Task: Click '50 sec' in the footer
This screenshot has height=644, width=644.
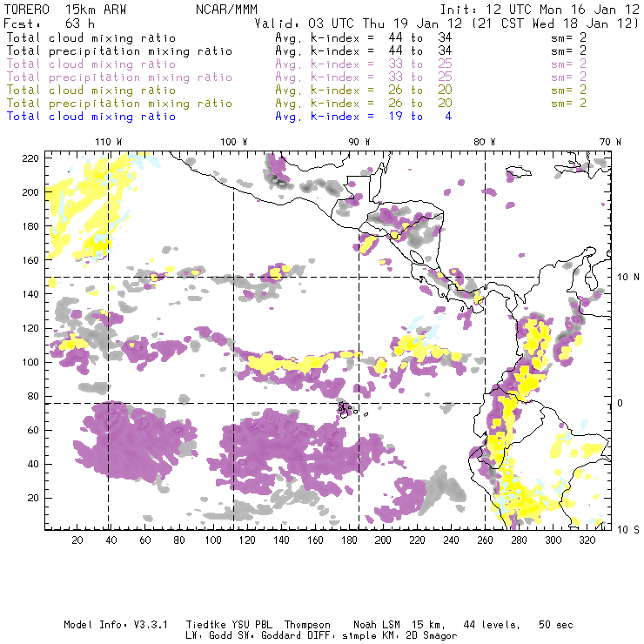Action: tap(556, 625)
